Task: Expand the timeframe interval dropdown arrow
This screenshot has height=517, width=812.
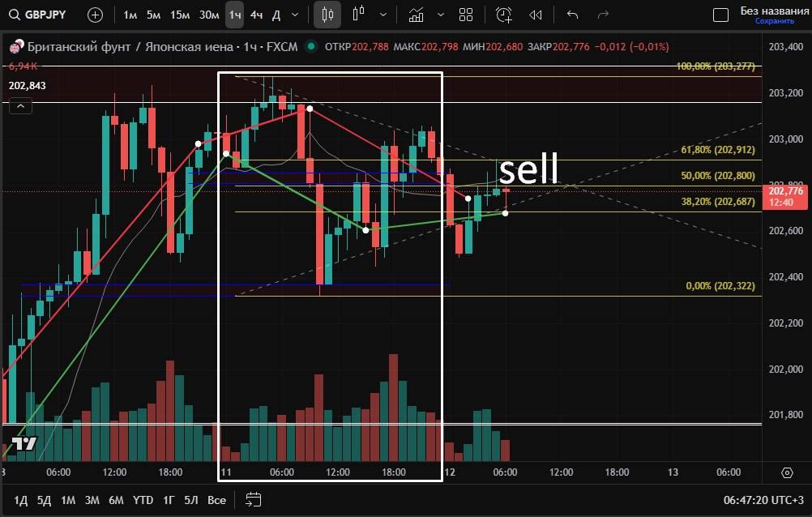Action: pyautogui.click(x=294, y=15)
